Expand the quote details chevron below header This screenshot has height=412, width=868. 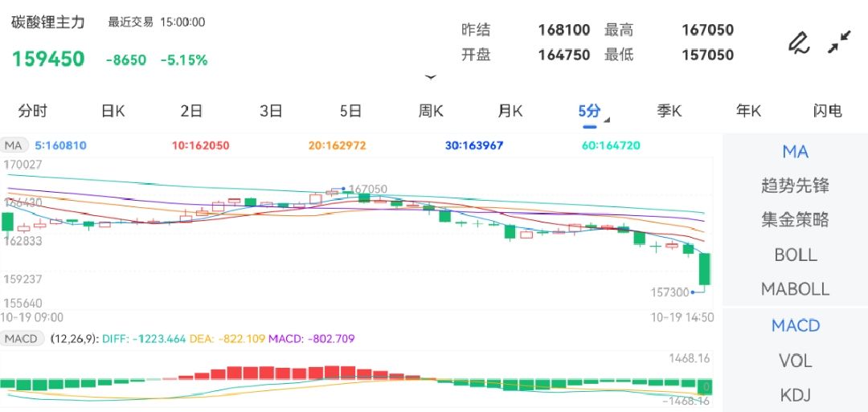[x=431, y=78]
